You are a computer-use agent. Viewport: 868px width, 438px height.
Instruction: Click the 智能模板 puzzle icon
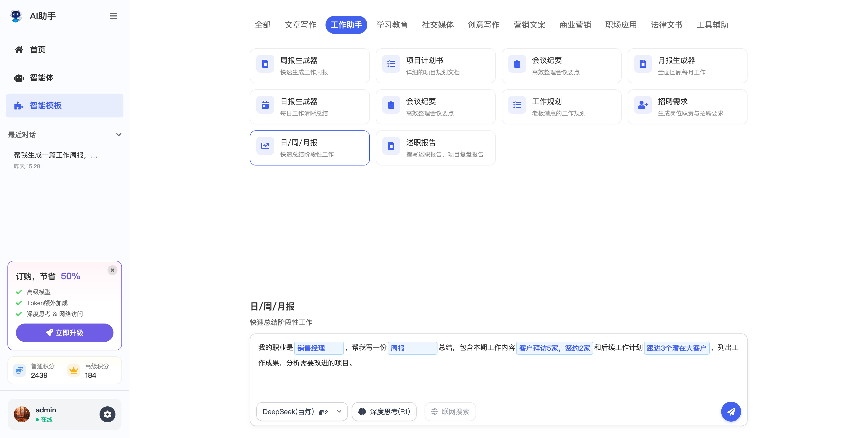(19, 106)
